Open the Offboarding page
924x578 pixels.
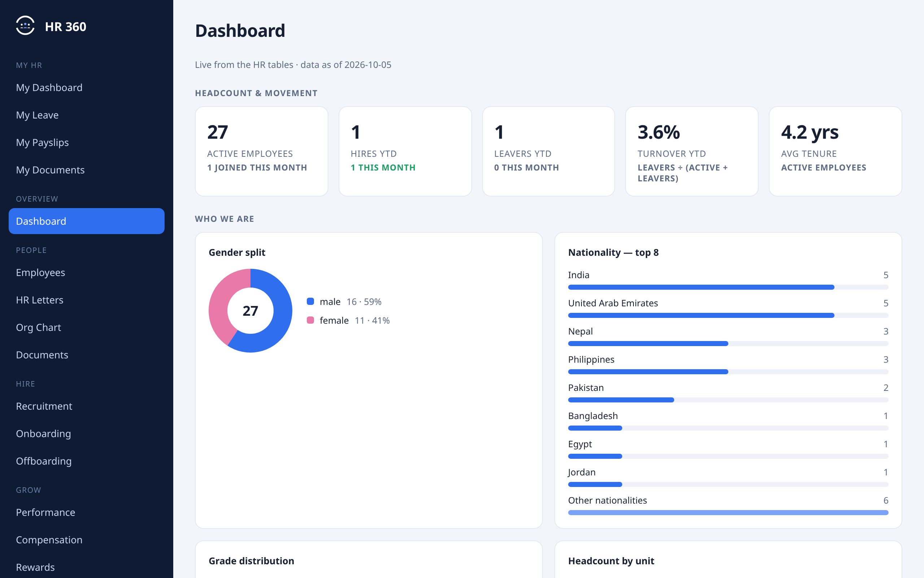click(x=87, y=461)
